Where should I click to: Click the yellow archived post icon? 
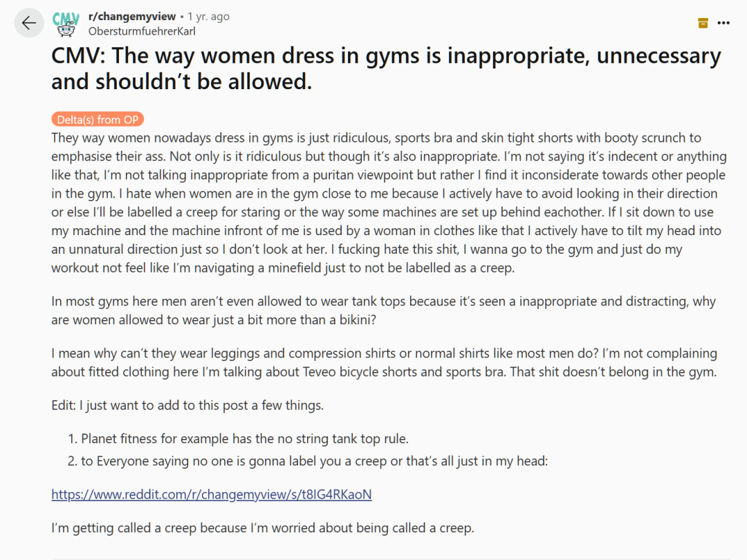pyautogui.click(x=703, y=23)
